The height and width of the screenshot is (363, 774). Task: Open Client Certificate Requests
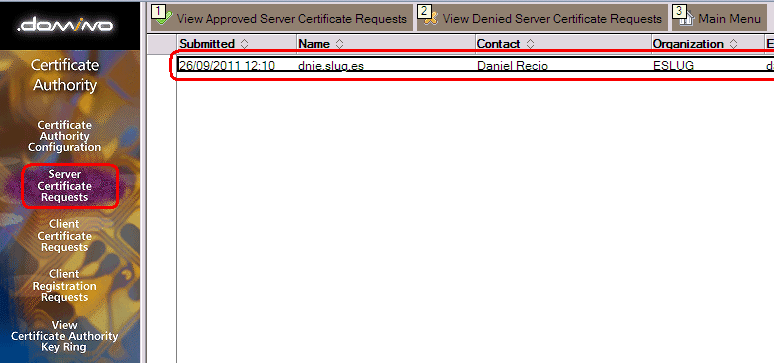pos(65,236)
